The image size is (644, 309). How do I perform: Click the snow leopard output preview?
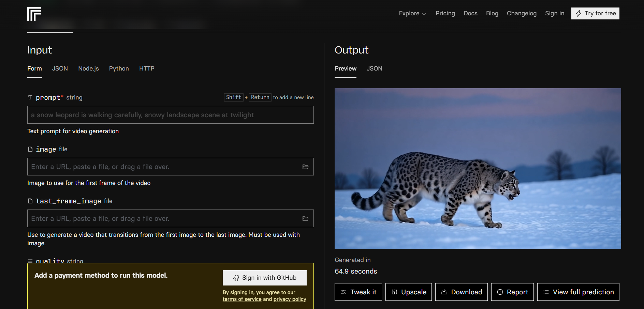(x=478, y=169)
